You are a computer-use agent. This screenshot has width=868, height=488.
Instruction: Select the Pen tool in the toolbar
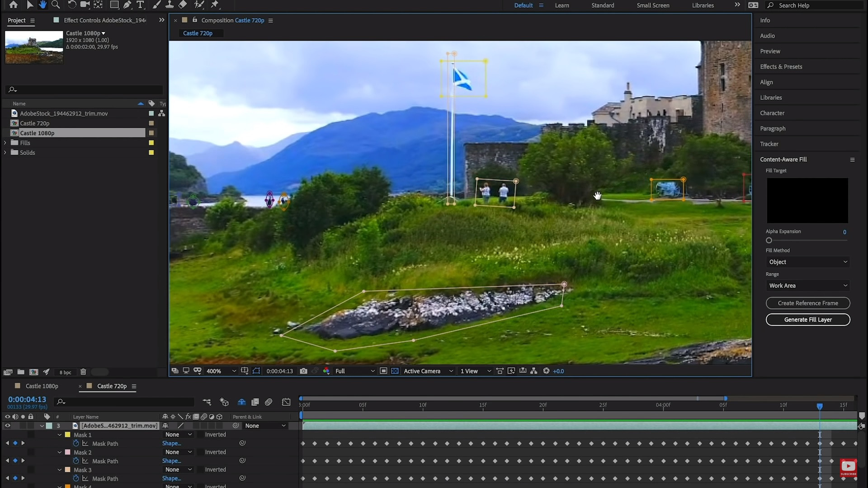pos(127,5)
